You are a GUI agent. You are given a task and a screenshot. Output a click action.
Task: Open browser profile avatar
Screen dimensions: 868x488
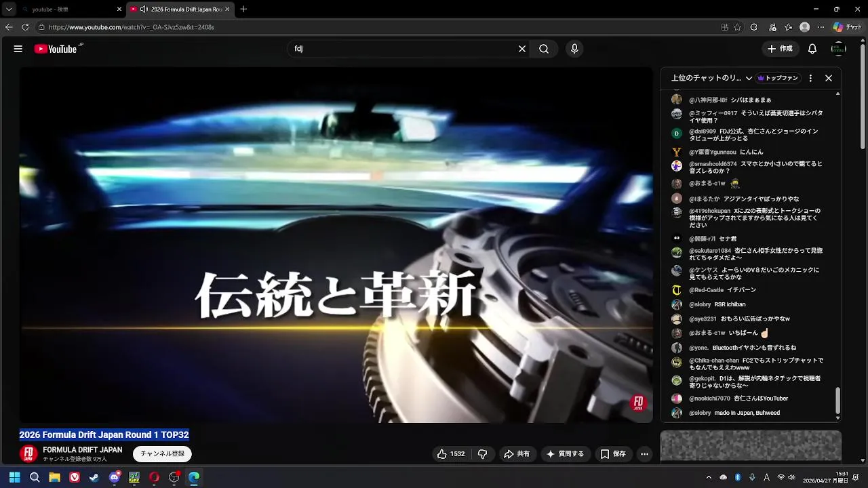tap(805, 27)
